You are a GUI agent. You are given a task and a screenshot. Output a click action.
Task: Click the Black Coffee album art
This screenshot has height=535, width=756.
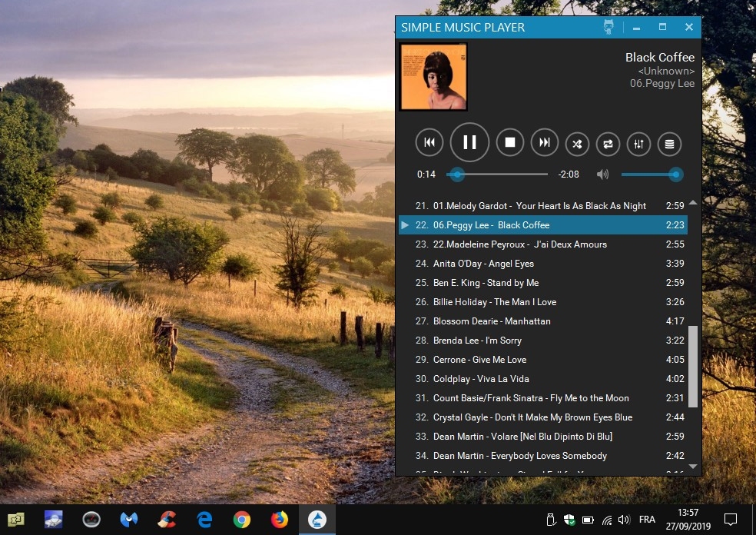(433, 77)
